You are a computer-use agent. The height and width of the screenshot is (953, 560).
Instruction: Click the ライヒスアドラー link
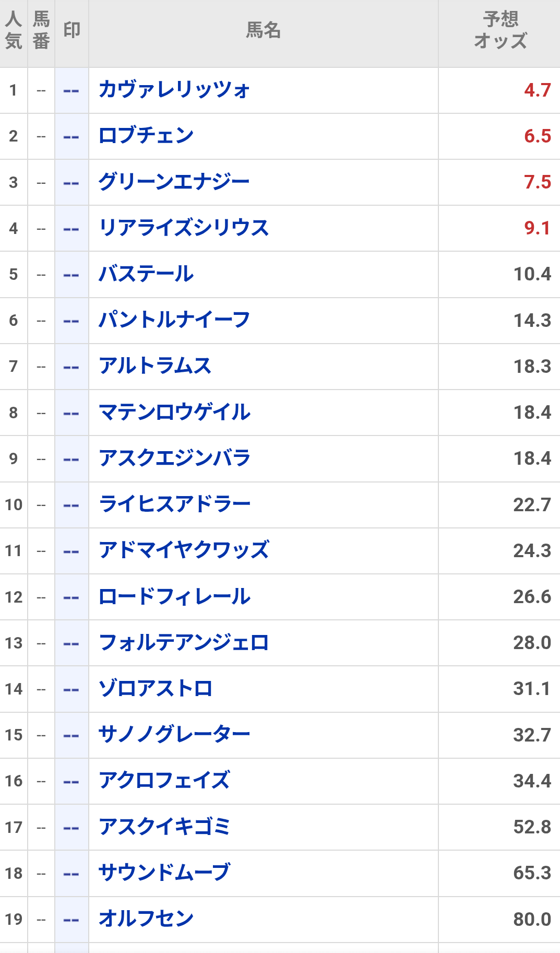pyautogui.click(x=174, y=504)
